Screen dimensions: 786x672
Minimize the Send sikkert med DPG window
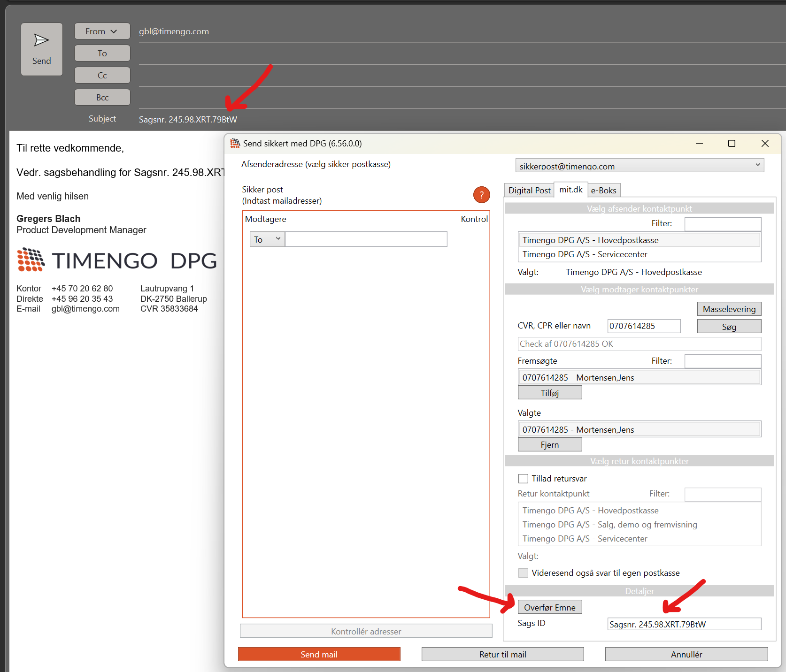pos(699,144)
